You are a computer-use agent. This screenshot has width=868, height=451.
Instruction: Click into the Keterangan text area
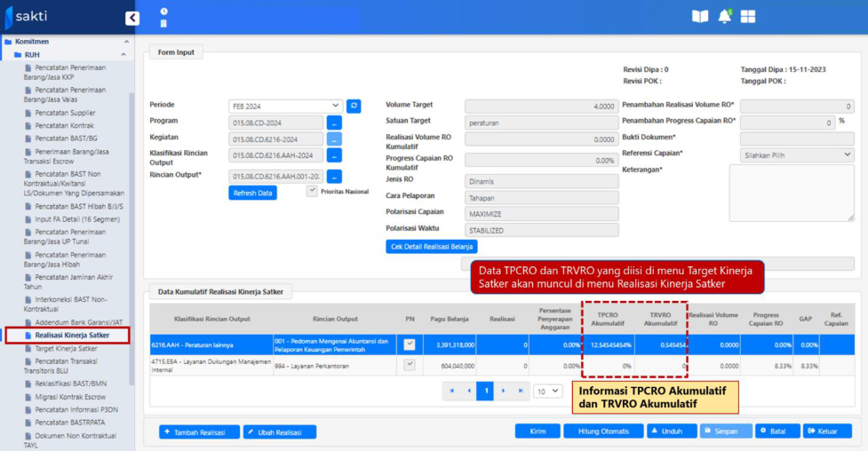pyautogui.click(x=791, y=193)
